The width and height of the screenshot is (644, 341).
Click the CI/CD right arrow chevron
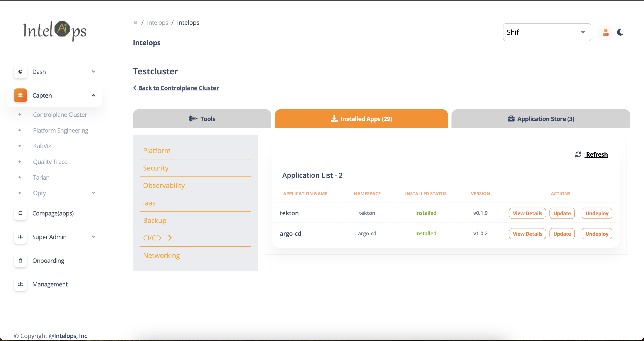point(170,238)
